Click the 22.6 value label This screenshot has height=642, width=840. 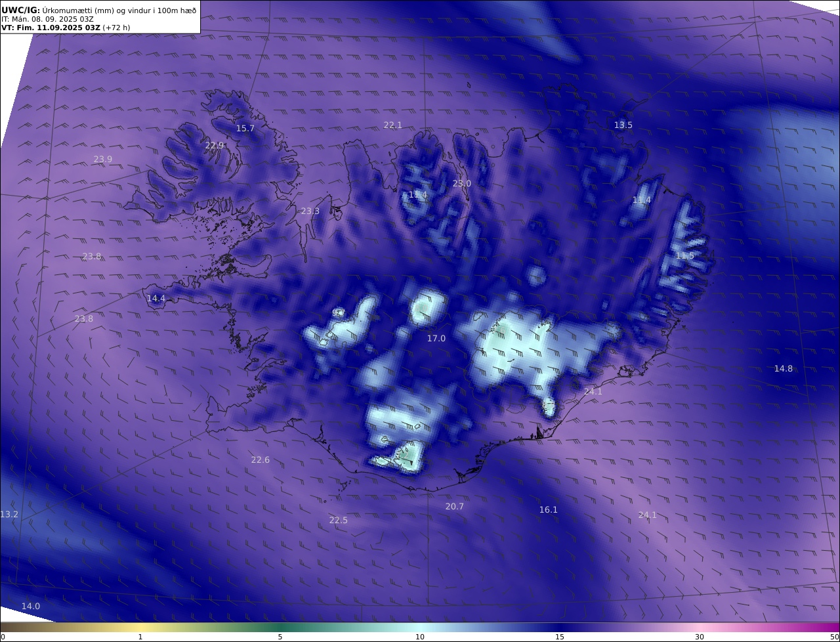[261, 460]
